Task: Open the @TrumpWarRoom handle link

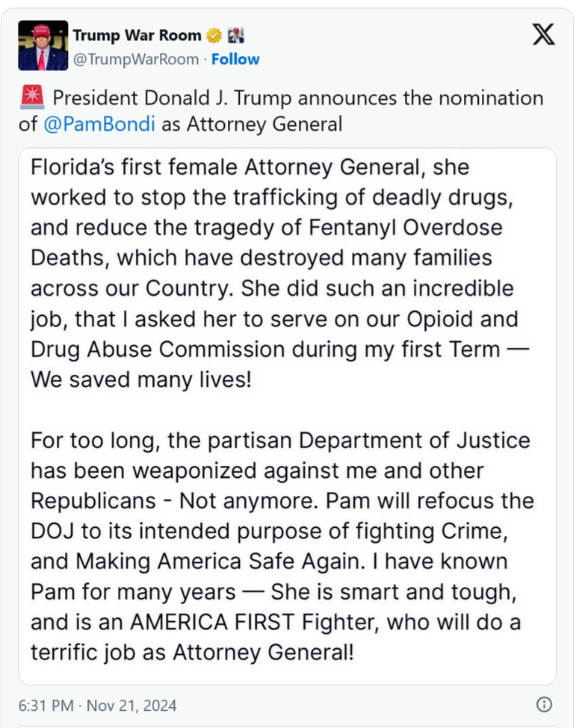Action: tap(136, 59)
